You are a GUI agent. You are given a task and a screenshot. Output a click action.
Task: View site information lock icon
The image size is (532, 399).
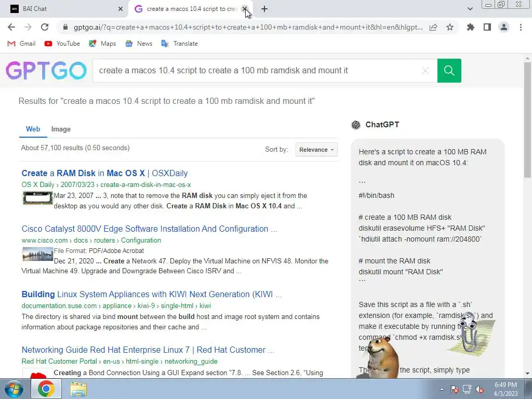(65, 27)
